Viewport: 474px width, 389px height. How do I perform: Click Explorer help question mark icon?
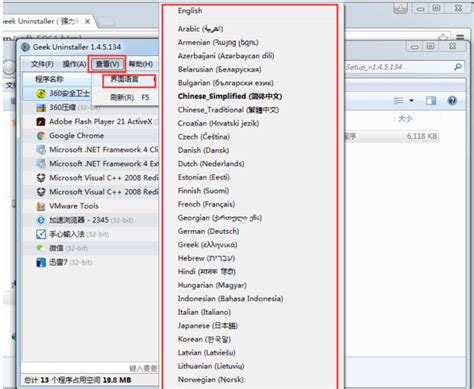click(x=452, y=100)
